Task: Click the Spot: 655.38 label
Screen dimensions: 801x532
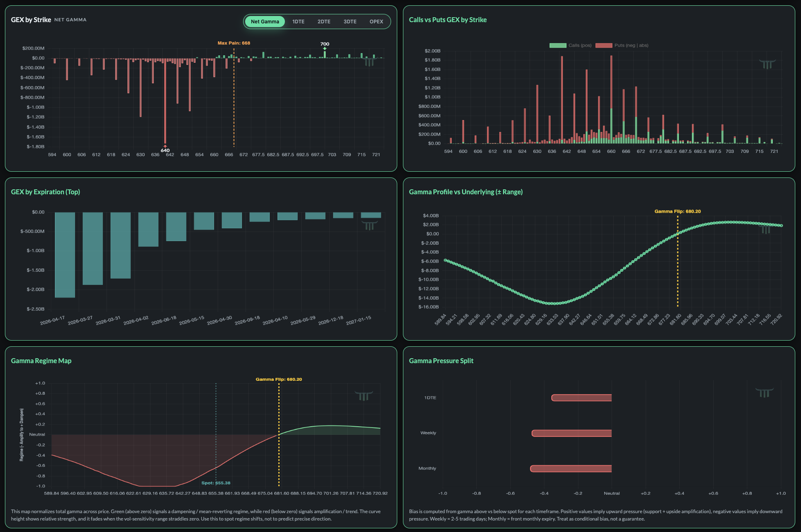Action: tap(216, 483)
